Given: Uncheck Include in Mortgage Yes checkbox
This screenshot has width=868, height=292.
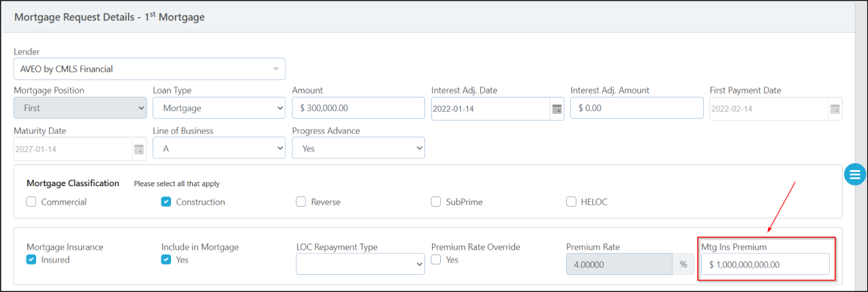Looking at the screenshot, I should pos(166,259).
